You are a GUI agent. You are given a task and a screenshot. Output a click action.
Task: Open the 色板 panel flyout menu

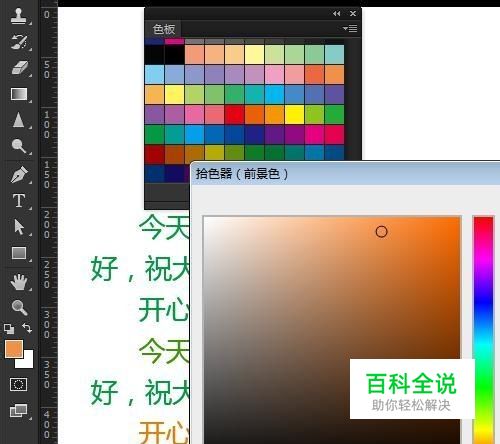click(x=350, y=29)
